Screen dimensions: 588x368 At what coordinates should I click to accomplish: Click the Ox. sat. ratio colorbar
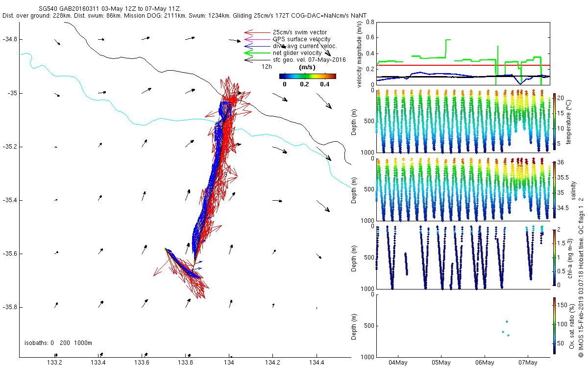point(554,325)
